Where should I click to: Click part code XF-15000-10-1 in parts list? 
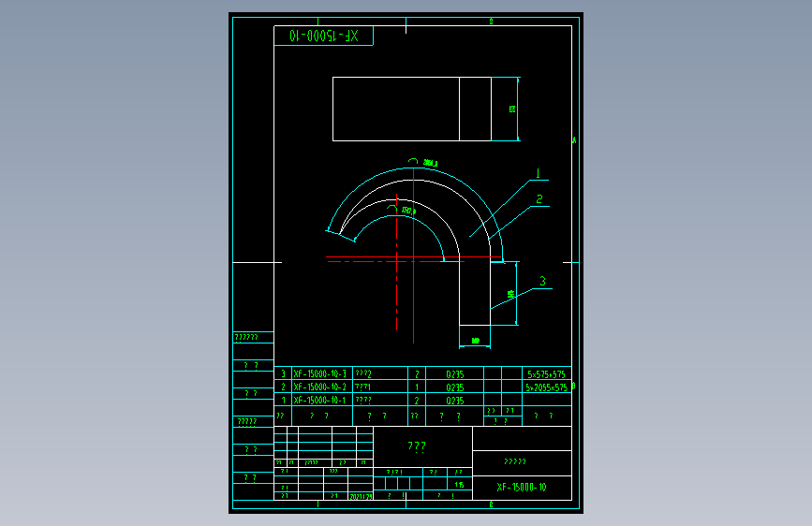(x=319, y=401)
